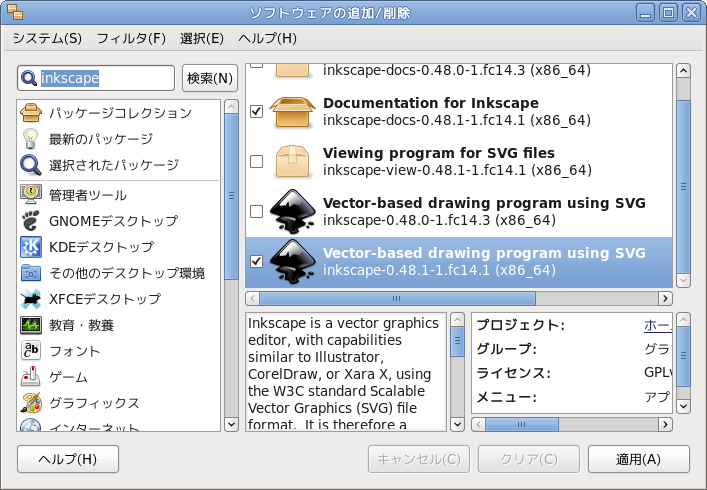The width and height of the screenshot is (707, 490).
Task: Click package list vertical scrollbar down arrow
Action: pos(684,280)
